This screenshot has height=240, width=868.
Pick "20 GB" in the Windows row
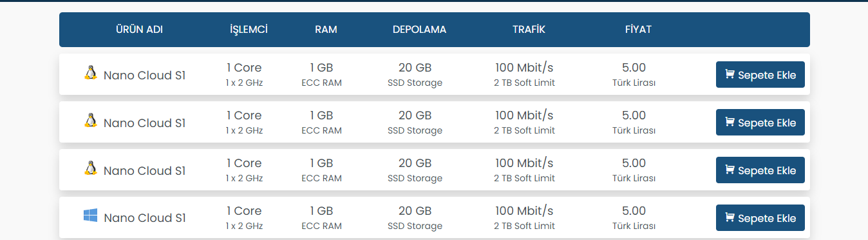(x=415, y=211)
